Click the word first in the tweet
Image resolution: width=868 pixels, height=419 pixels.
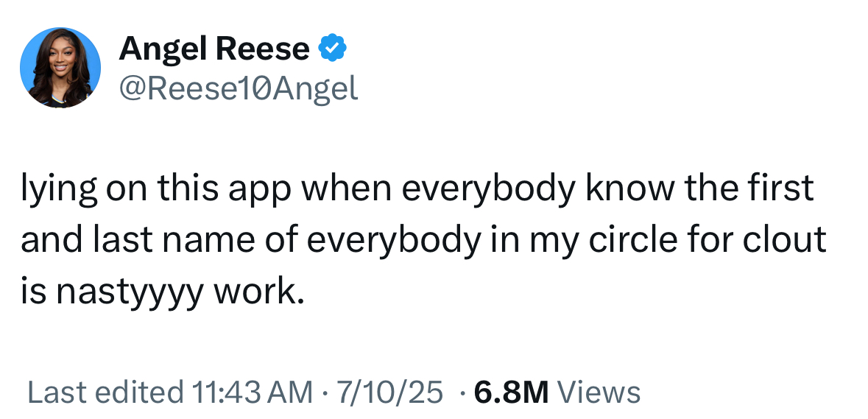coord(788,189)
